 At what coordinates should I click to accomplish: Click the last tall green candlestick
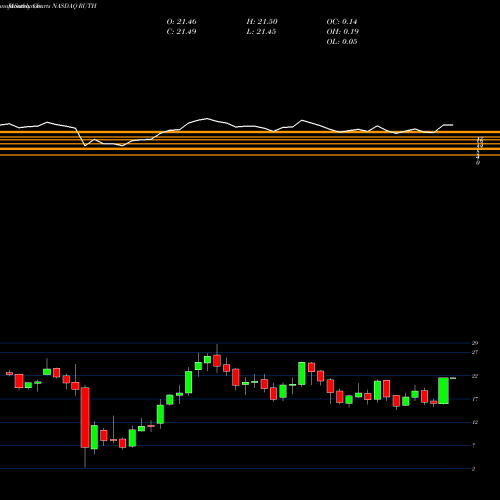pos(443,391)
